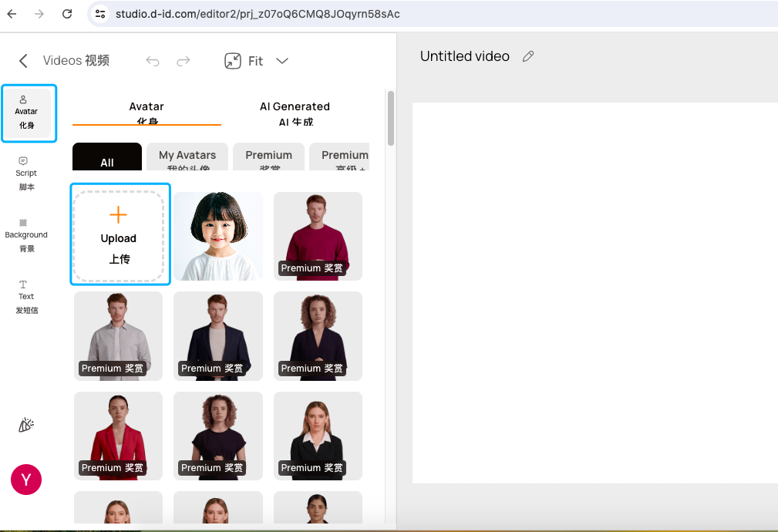Undo the last edit
Viewport: 778px width, 532px height.
153,61
